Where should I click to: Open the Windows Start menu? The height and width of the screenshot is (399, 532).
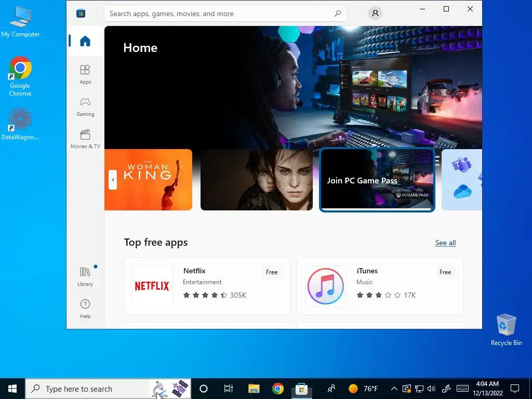pyautogui.click(x=12, y=389)
